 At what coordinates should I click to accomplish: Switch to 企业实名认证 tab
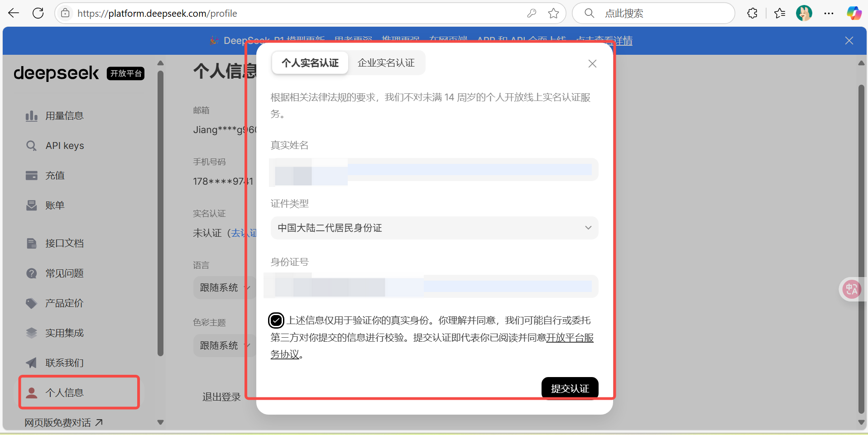[x=386, y=63]
